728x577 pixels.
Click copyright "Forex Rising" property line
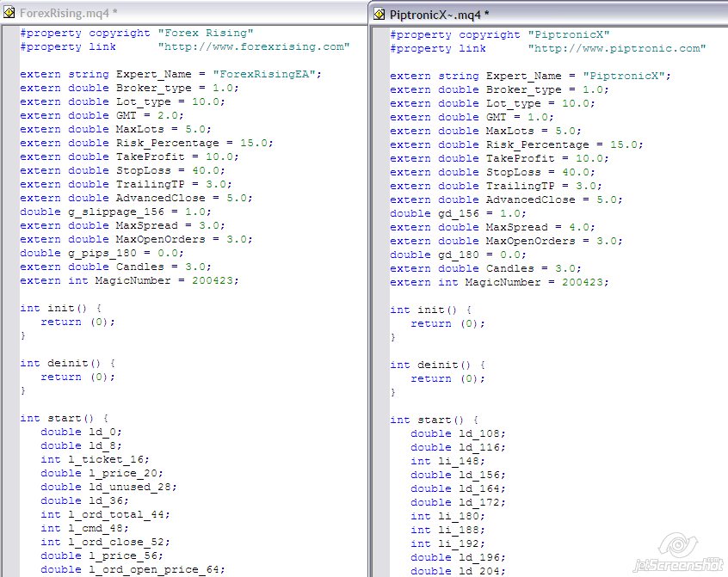click(x=137, y=34)
